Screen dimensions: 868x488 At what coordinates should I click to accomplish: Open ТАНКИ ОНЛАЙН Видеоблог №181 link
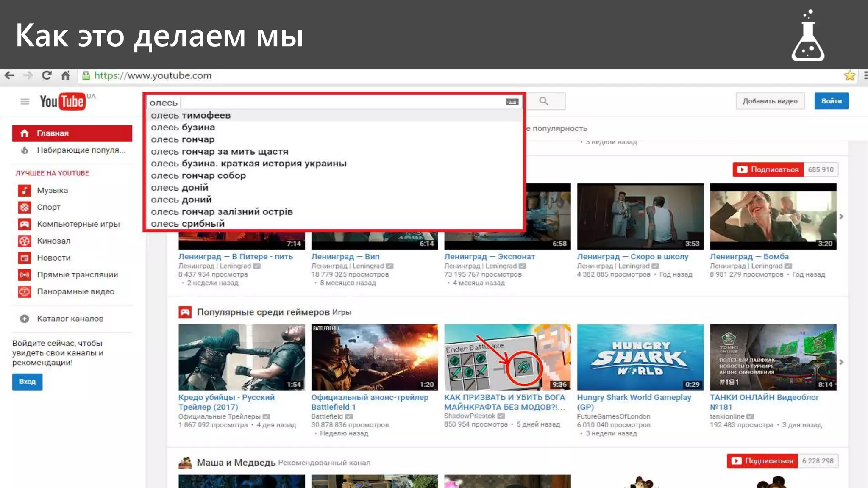point(765,402)
